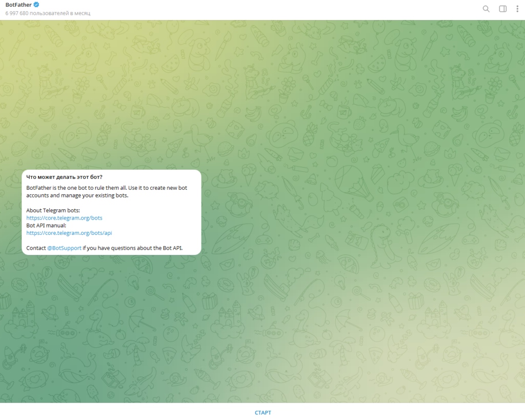This screenshot has width=525, height=420.
Task: Open the @BotSupport mention
Action: tap(64, 248)
